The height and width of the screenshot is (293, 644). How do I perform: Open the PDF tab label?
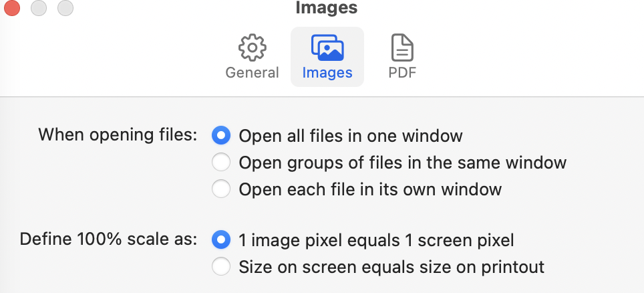[x=402, y=73]
